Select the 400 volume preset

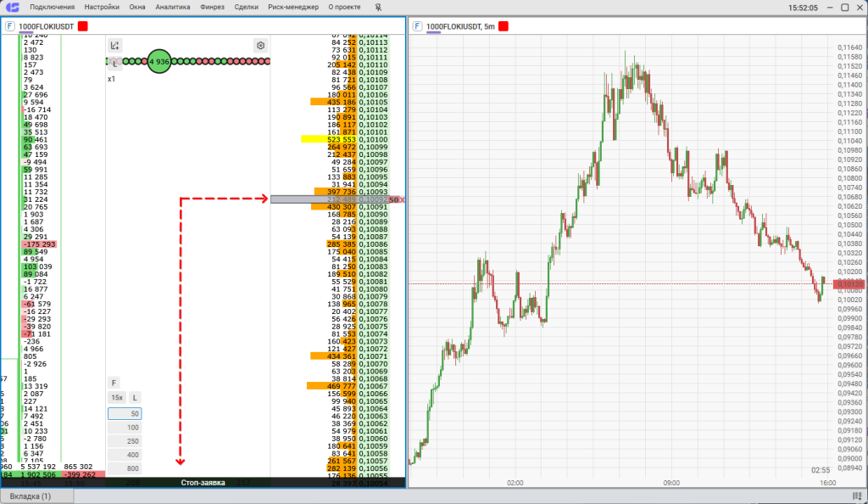pos(125,455)
